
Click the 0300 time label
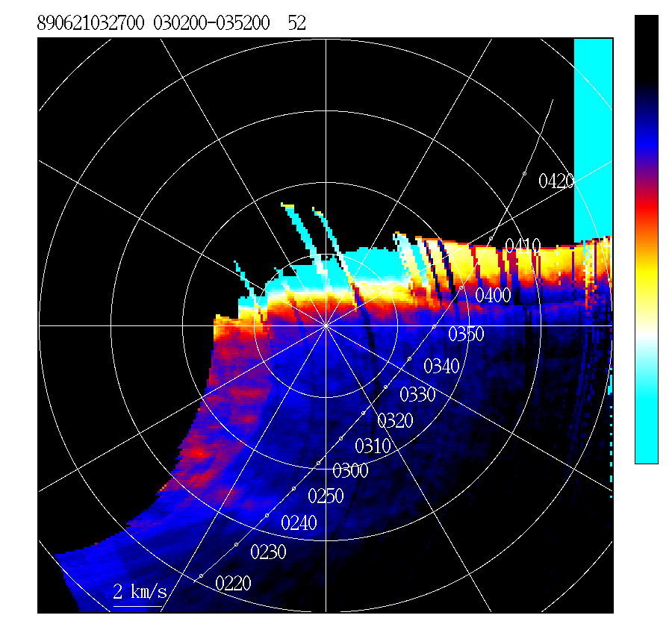(351, 471)
